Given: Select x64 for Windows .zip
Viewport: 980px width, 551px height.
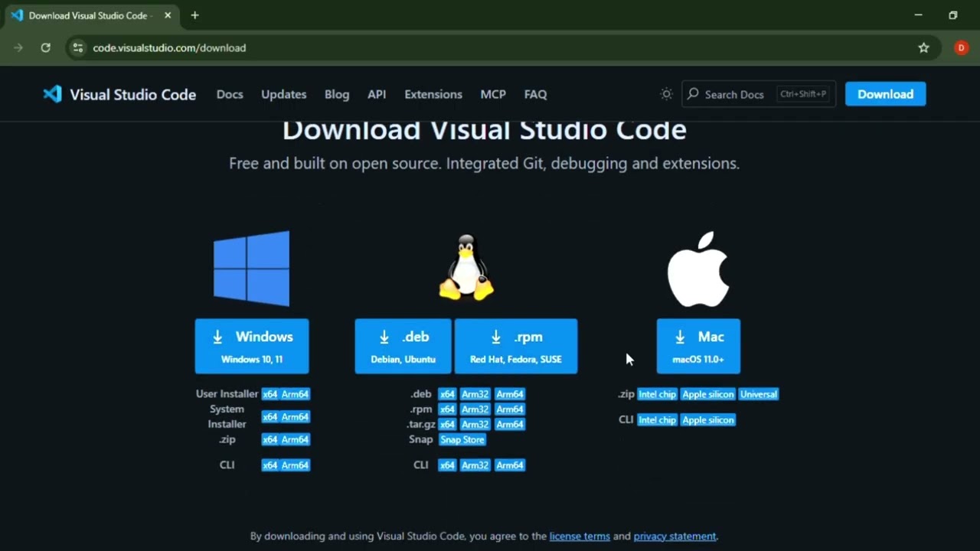Looking at the screenshot, I should click(x=269, y=440).
